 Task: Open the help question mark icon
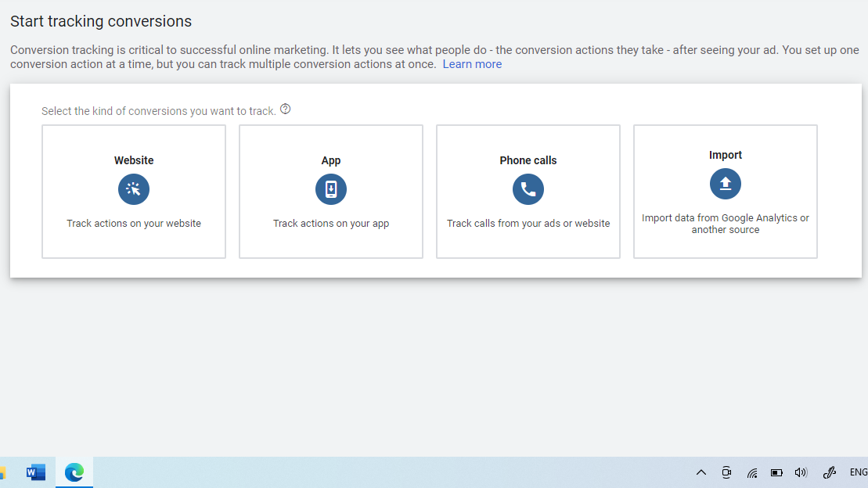pos(286,109)
